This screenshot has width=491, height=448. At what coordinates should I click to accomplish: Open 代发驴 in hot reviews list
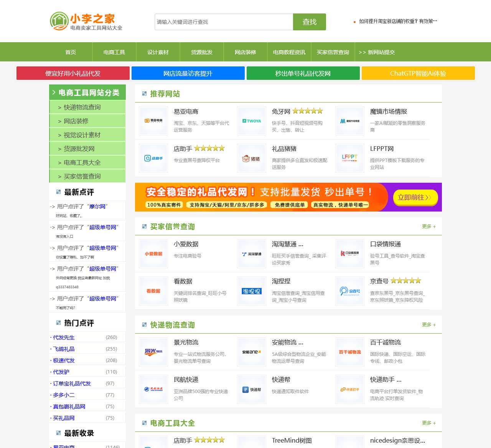[x=61, y=372]
